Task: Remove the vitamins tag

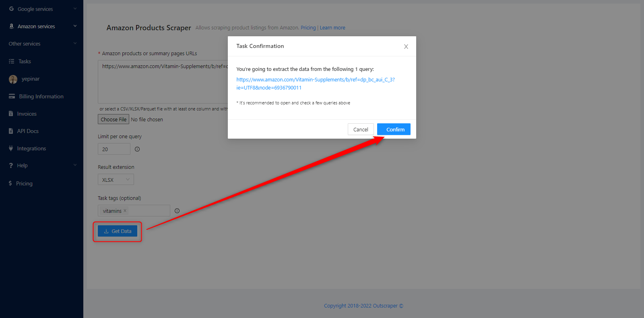Action: tap(125, 210)
